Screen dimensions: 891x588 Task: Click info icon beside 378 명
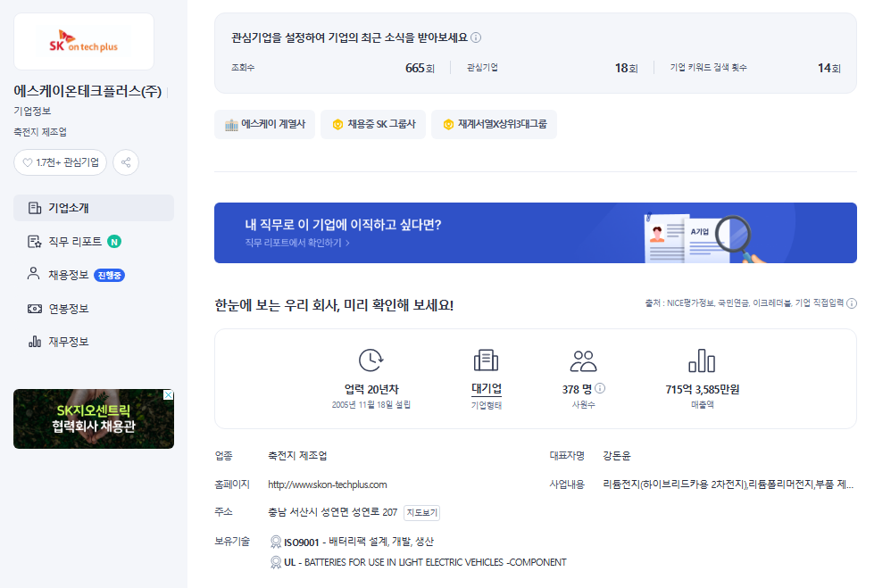click(600, 389)
